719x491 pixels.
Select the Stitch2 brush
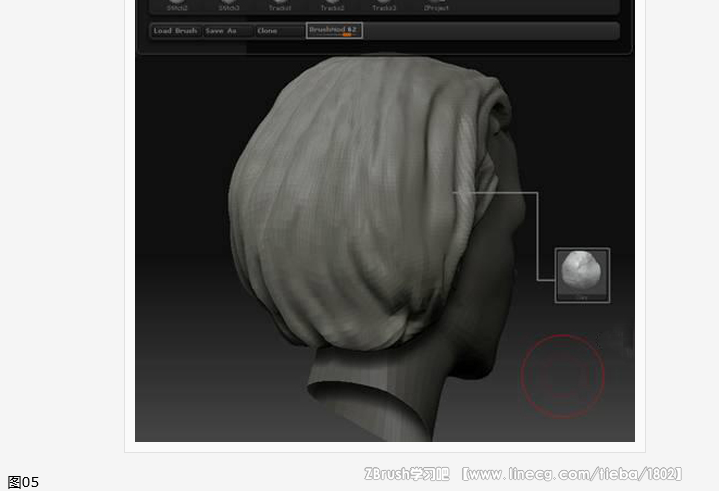point(177,6)
